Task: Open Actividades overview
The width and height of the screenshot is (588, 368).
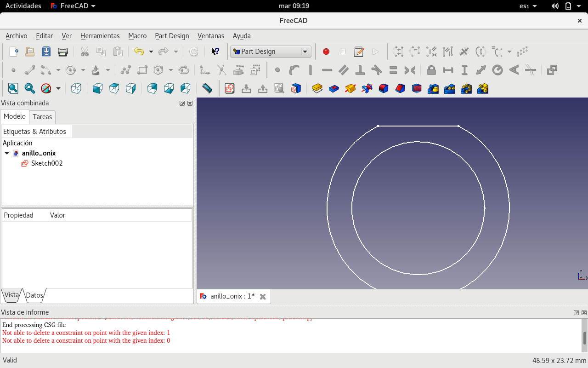Action: (23, 6)
